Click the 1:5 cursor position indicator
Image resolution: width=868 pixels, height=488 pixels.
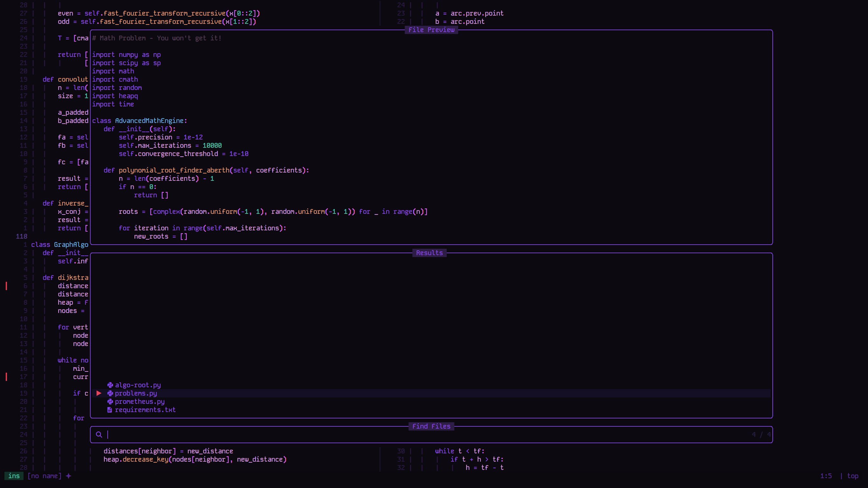(826, 476)
